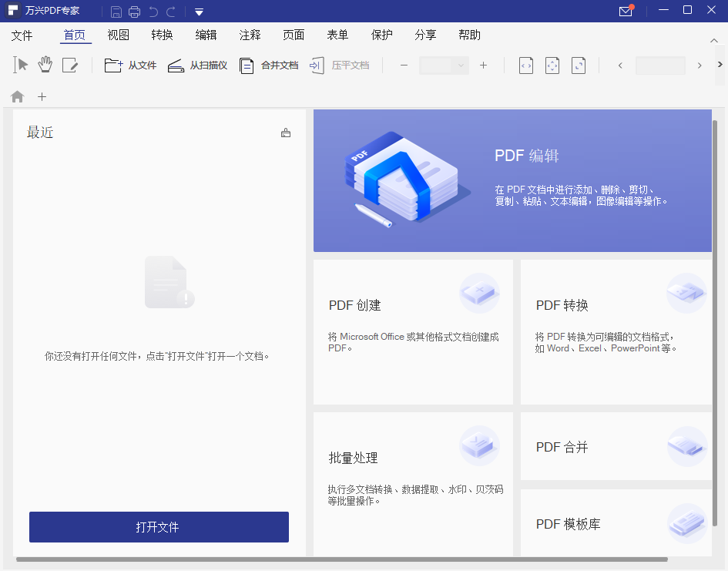Create a PDF from scanner (从扫描仪)
The width and height of the screenshot is (728, 571).
[x=194, y=65]
